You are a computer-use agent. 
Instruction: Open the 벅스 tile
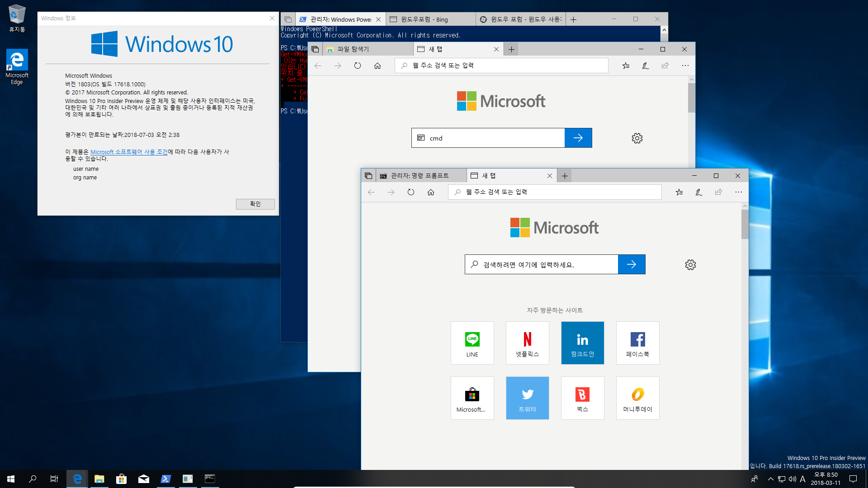(x=582, y=398)
